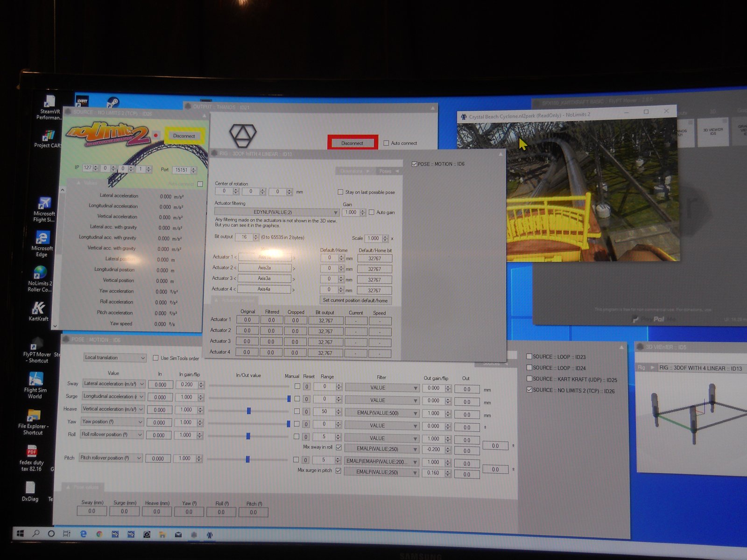Image resolution: width=747 pixels, height=560 pixels.
Task: Open Mail app from the taskbar
Action: click(178, 535)
